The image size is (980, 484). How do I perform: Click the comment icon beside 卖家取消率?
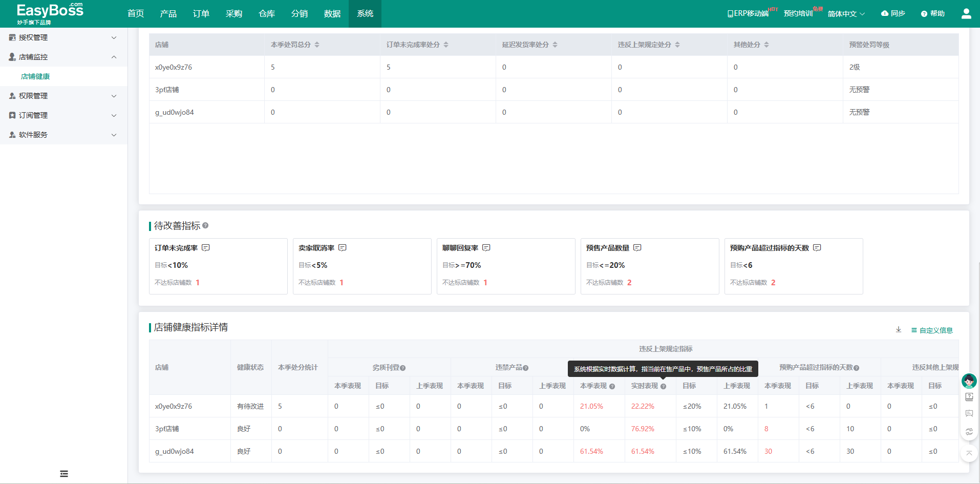[x=343, y=248]
